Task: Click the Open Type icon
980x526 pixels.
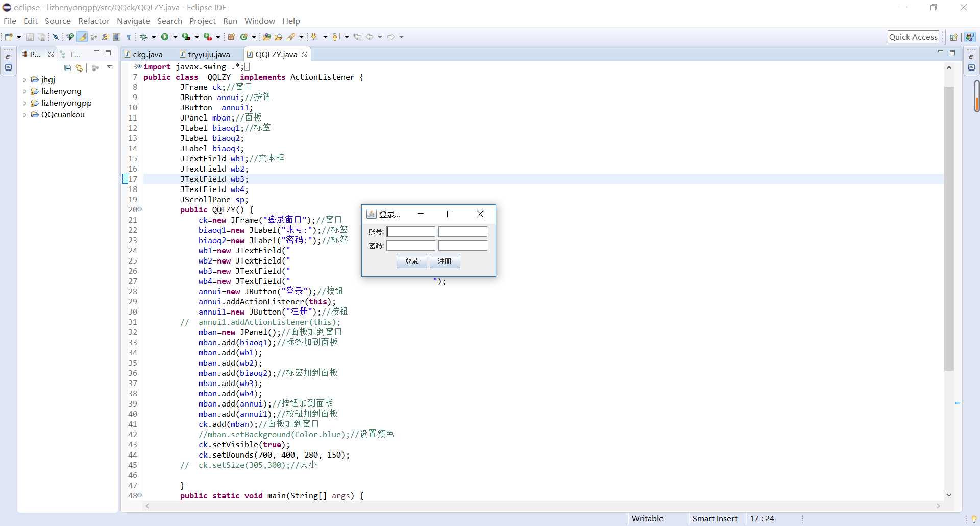Action: [266, 37]
